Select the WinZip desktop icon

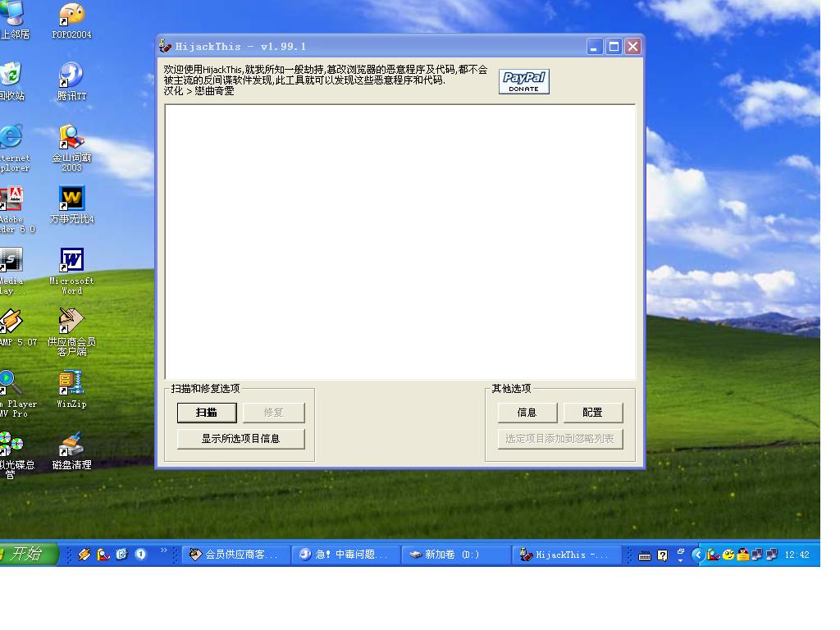click(x=72, y=390)
